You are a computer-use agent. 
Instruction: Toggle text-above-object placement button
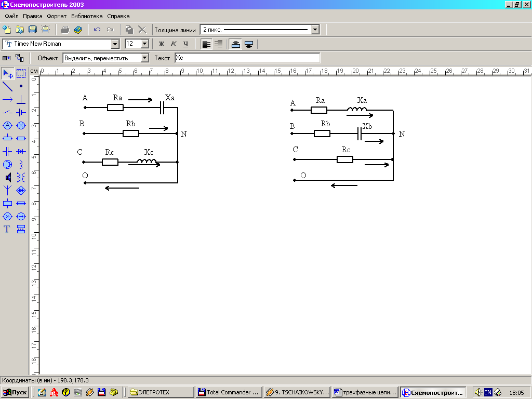[236, 44]
